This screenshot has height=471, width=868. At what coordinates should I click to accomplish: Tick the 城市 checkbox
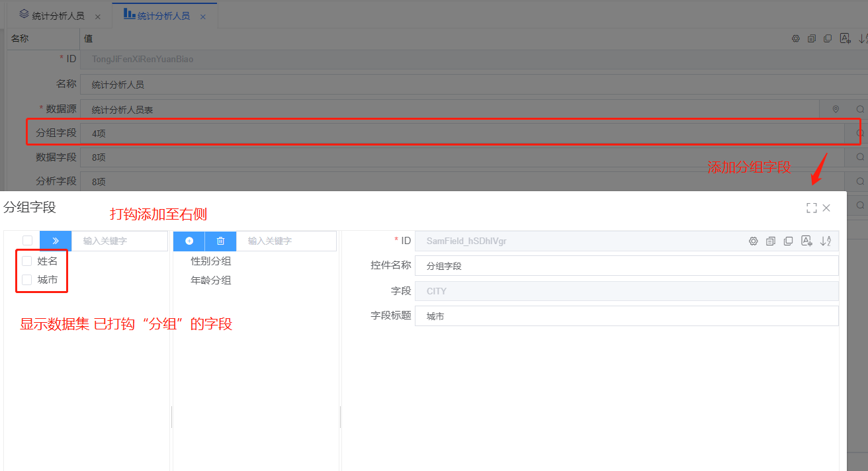[27, 280]
